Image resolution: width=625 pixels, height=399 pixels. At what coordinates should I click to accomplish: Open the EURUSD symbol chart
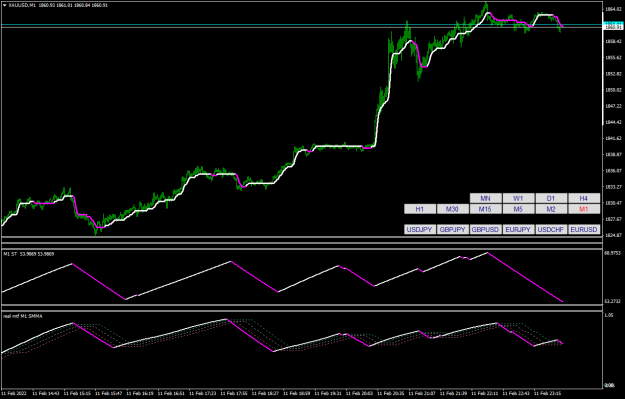584,230
